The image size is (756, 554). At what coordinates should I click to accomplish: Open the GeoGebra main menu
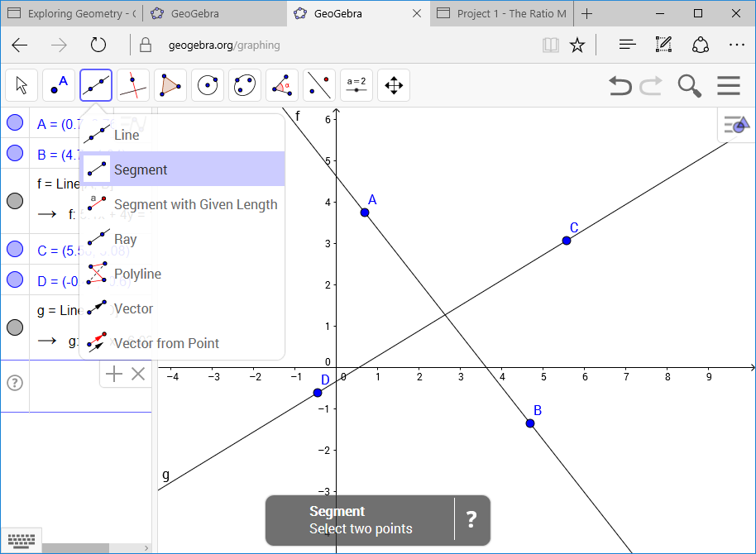pyautogui.click(x=728, y=85)
